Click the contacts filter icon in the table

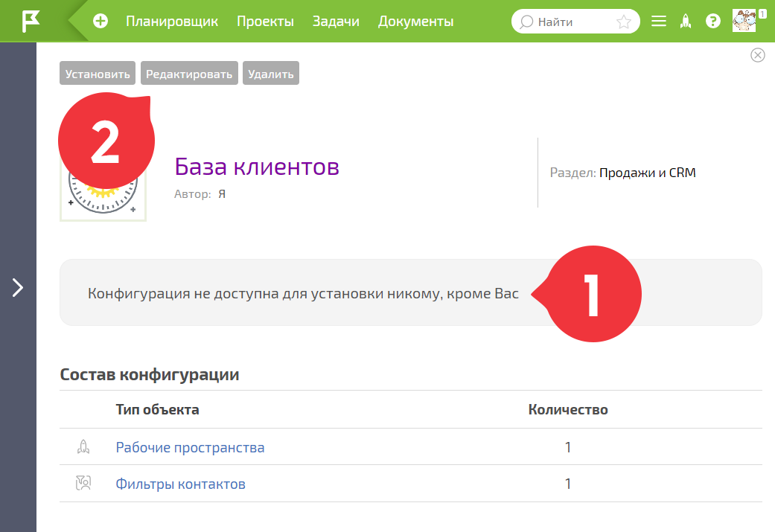pyautogui.click(x=83, y=483)
